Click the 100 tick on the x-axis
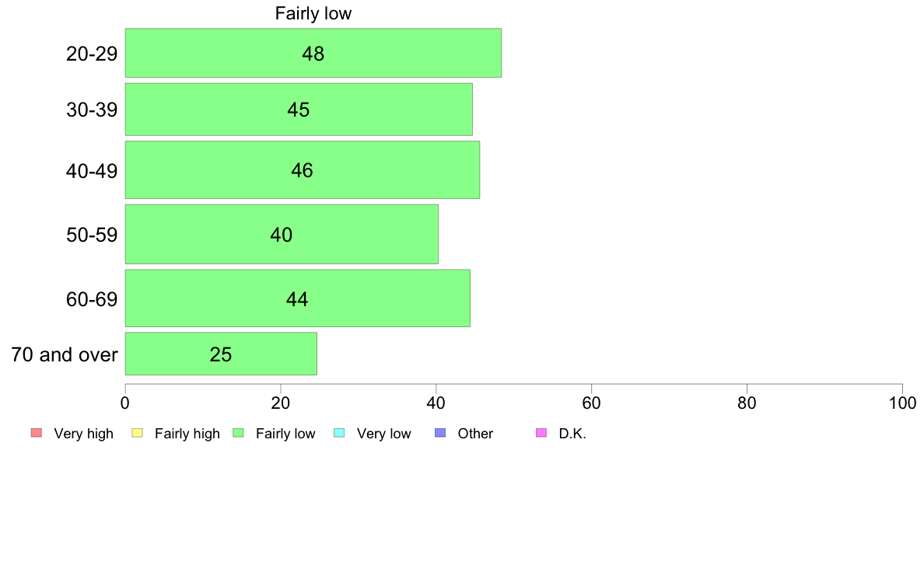Viewport: 924px width, 572px height. click(902, 403)
